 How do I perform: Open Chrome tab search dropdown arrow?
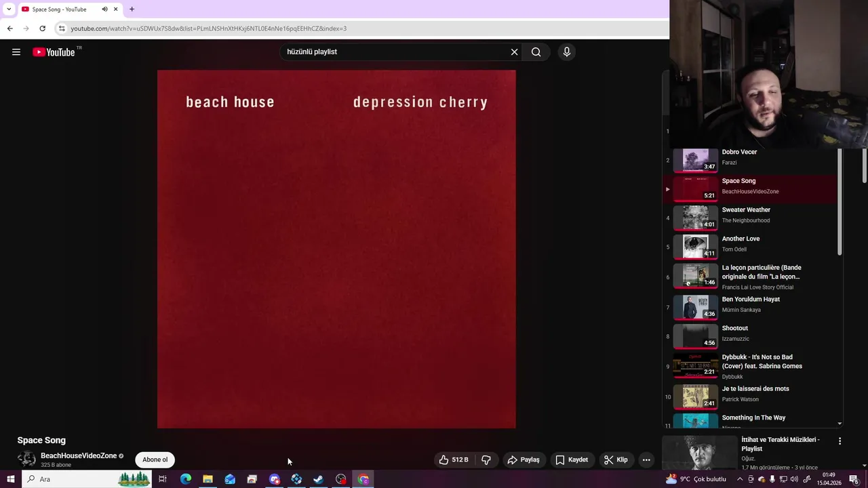click(x=9, y=9)
